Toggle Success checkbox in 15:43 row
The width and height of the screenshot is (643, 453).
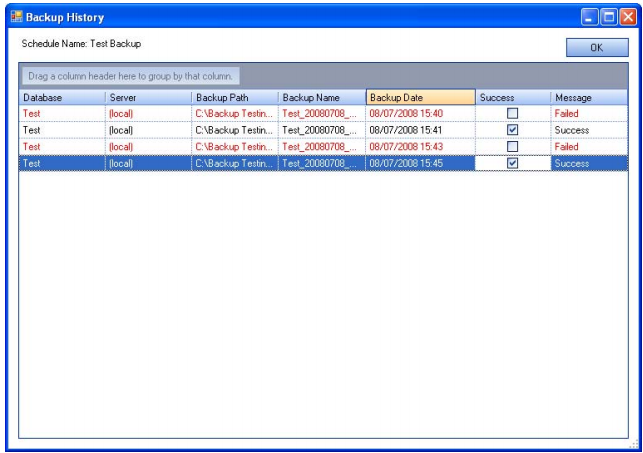tap(513, 146)
